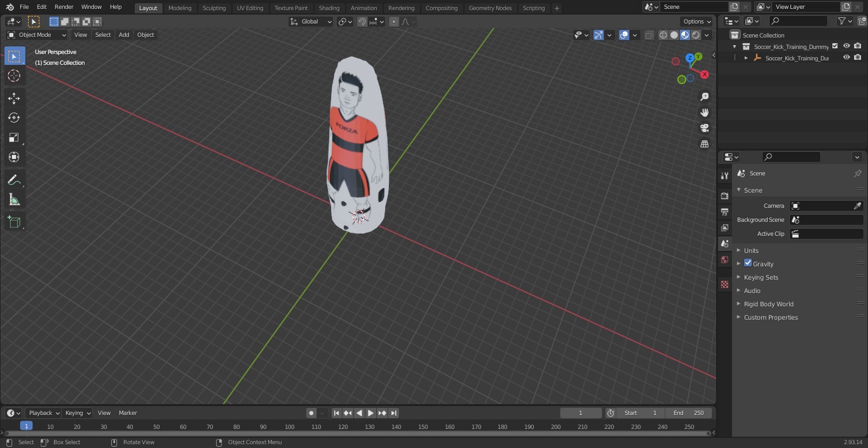This screenshot has width=868, height=448.
Task: Toggle the Gravity checkbox
Action: (748, 263)
